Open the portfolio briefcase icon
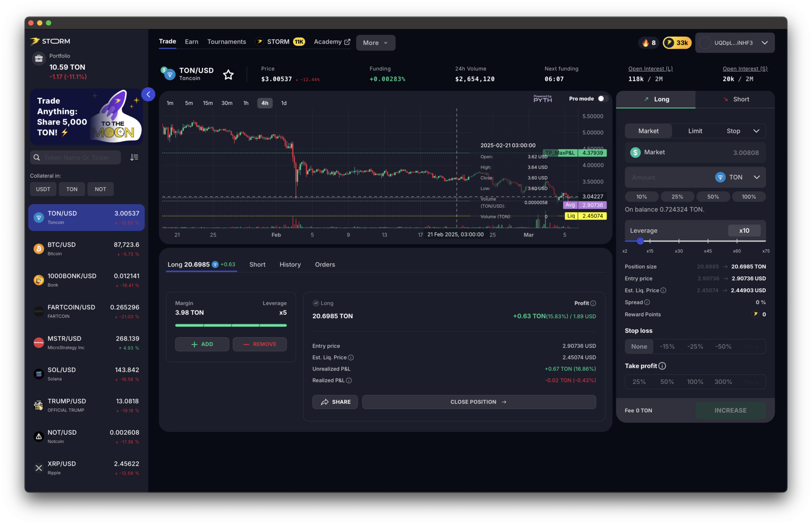This screenshot has width=812, height=525. coord(39,58)
